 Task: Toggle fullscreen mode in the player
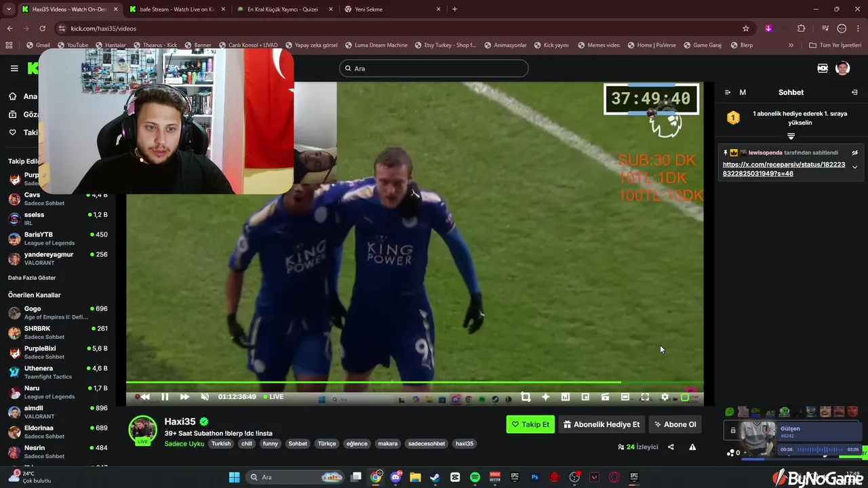click(x=645, y=397)
